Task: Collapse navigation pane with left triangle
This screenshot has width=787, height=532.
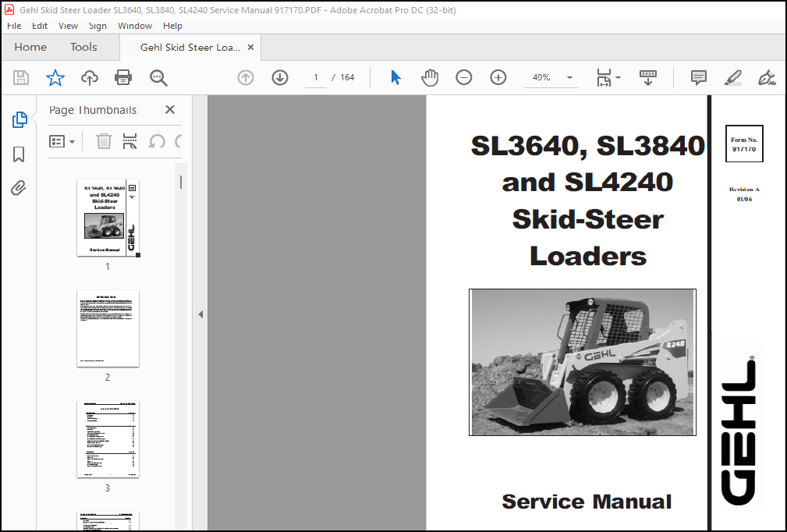Action: pyautogui.click(x=200, y=314)
